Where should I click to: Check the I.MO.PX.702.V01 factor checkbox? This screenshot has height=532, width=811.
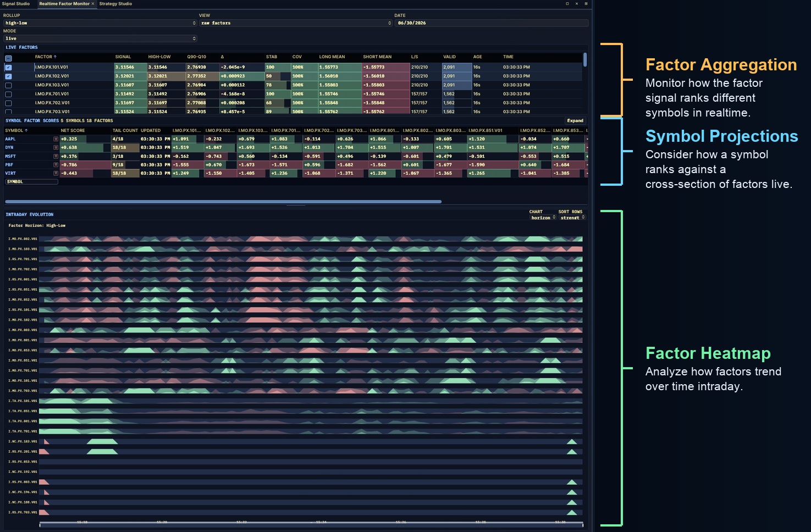click(x=8, y=103)
